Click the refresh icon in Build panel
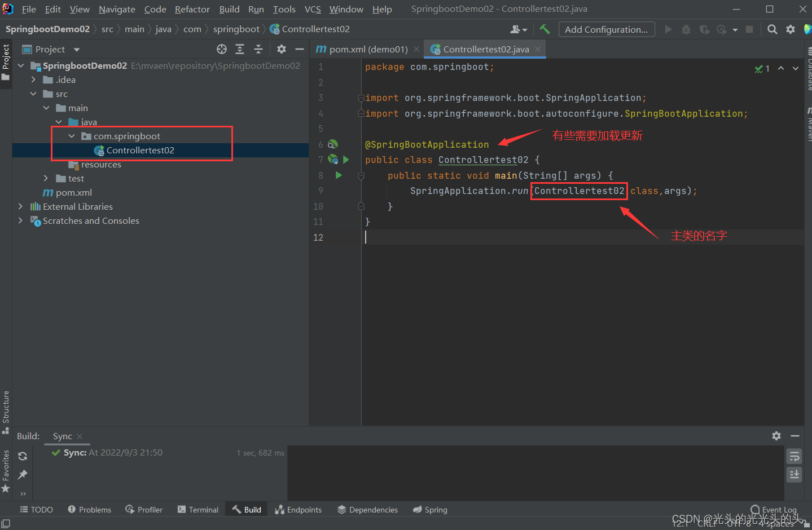Viewport: 812px width, 530px height. coord(23,456)
